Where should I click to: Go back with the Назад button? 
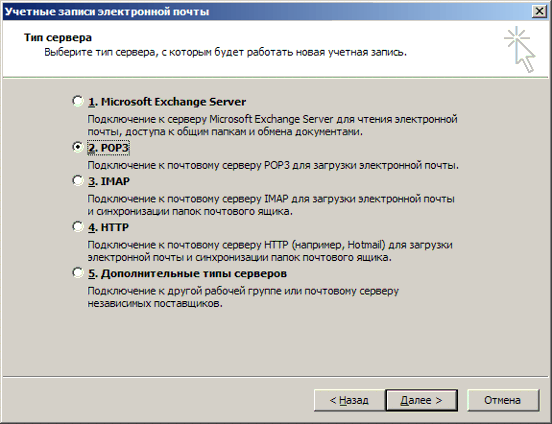pyautogui.click(x=349, y=400)
